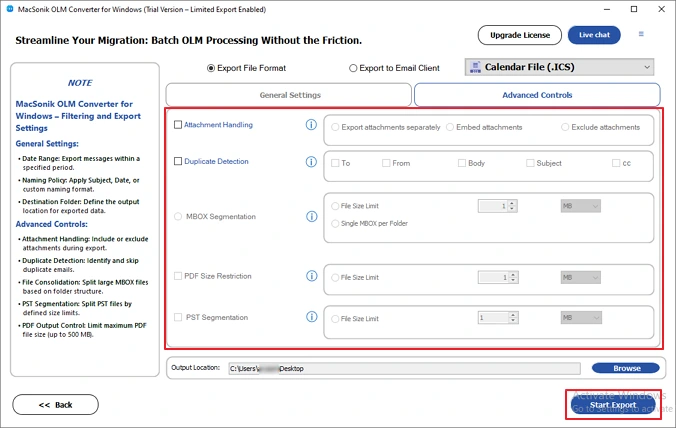The height and width of the screenshot is (428, 676).
Task: Open info icon for Duplicate Detection
Action: 311,162
